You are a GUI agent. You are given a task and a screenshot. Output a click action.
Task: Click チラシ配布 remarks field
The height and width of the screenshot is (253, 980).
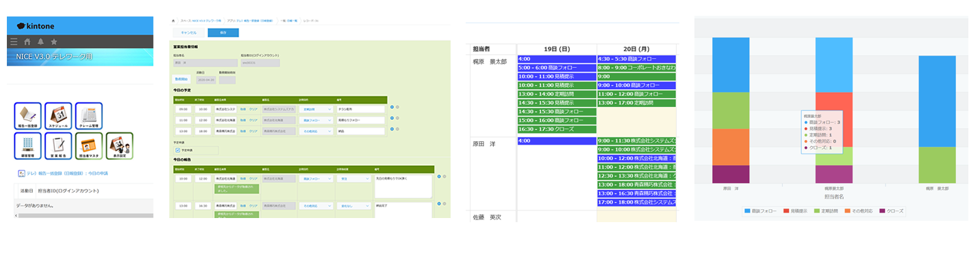tap(361, 109)
